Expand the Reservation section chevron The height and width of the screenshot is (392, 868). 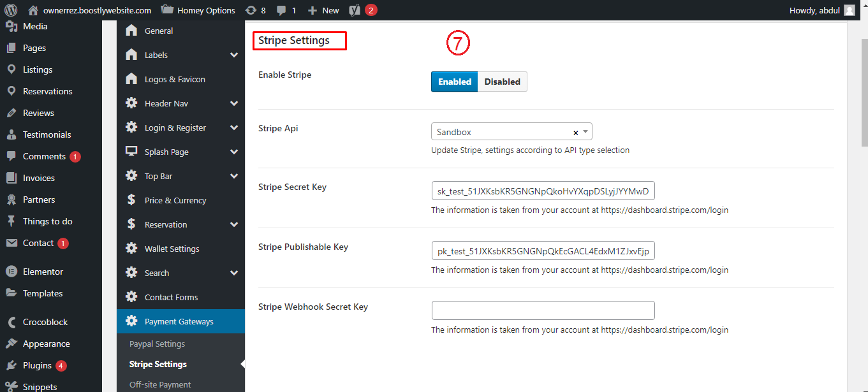pyautogui.click(x=234, y=224)
